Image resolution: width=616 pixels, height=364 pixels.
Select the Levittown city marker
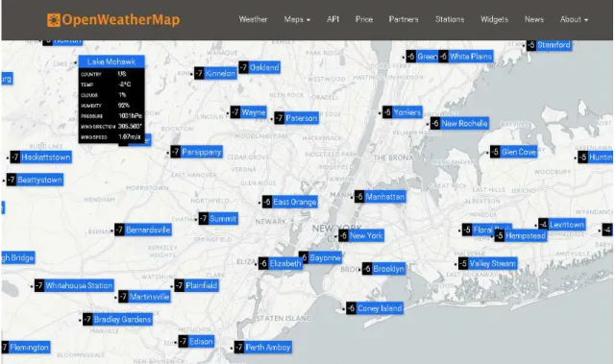click(562, 225)
